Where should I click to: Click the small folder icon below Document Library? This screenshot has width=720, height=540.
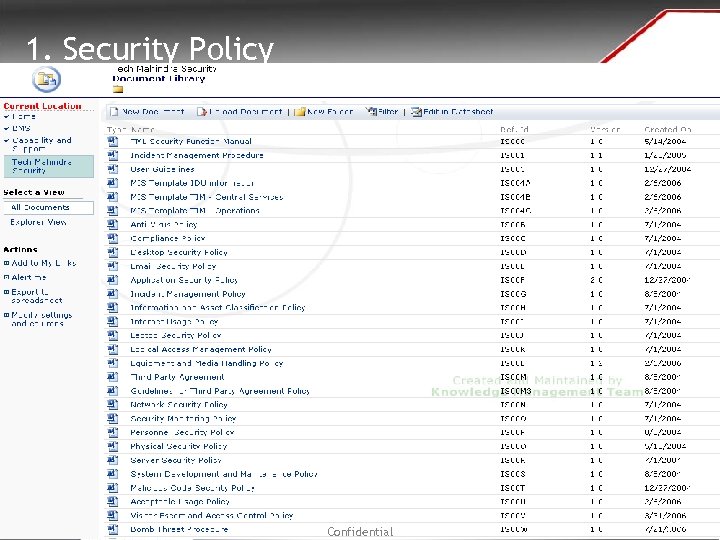(x=118, y=89)
